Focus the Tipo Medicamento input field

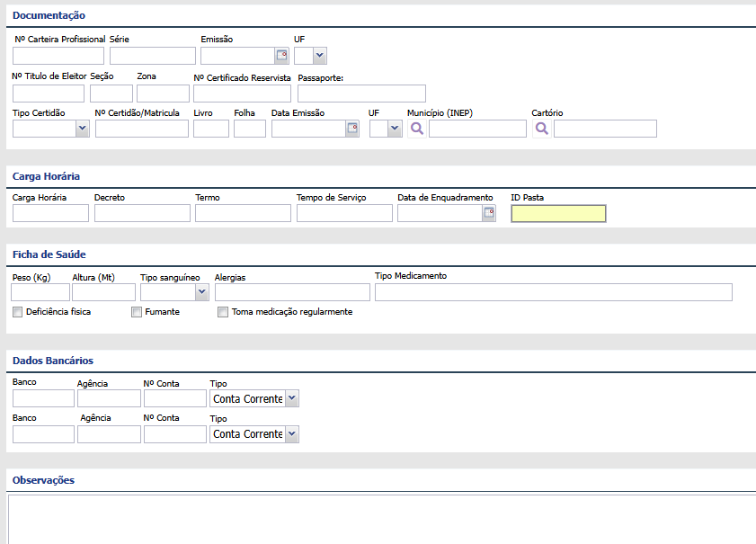pos(554,292)
